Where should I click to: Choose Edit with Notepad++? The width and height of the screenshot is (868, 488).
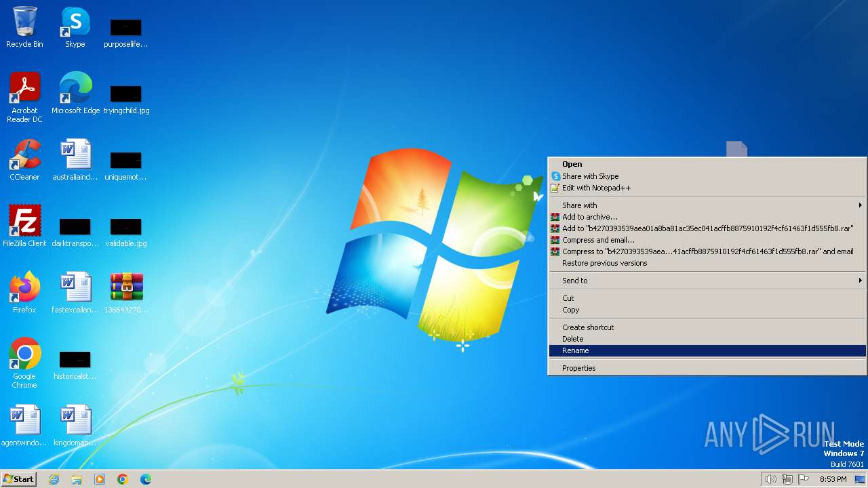pyautogui.click(x=707, y=188)
